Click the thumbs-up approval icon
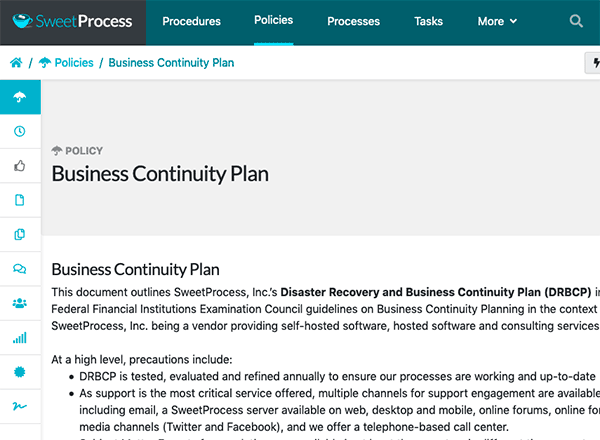Image resolution: width=600 pixels, height=440 pixels. click(20, 166)
